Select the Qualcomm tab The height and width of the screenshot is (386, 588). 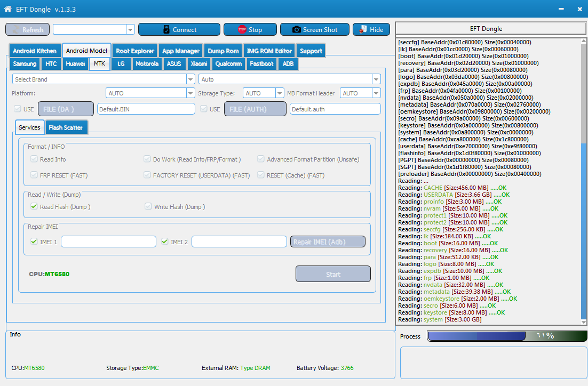coord(229,63)
